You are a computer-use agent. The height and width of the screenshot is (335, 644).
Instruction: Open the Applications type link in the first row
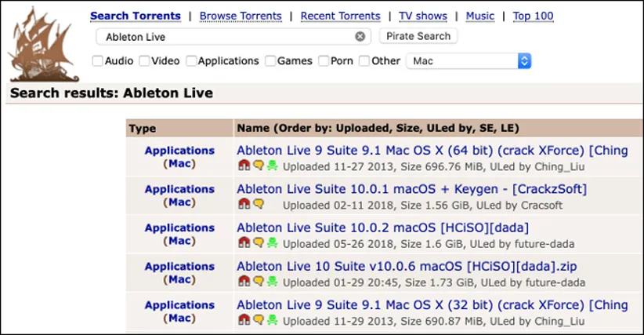(179, 151)
